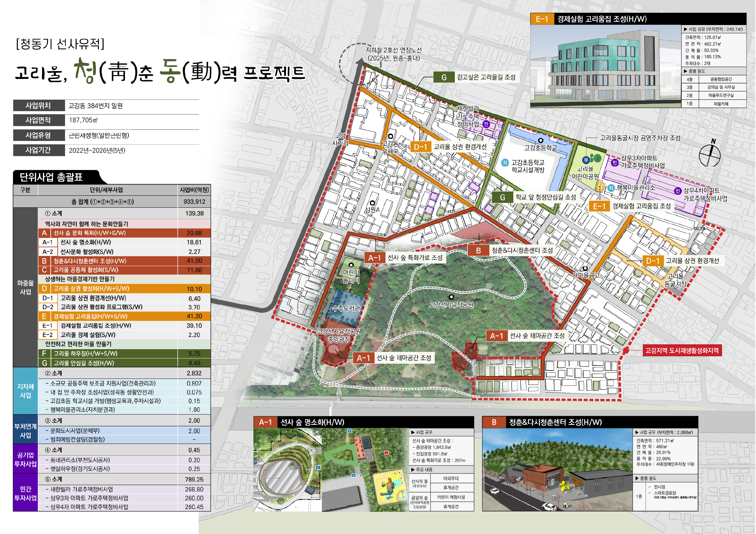This screenshot has width=756, height=534.
Task: Click the 삼원A location marker
Action: coord(372,203)
